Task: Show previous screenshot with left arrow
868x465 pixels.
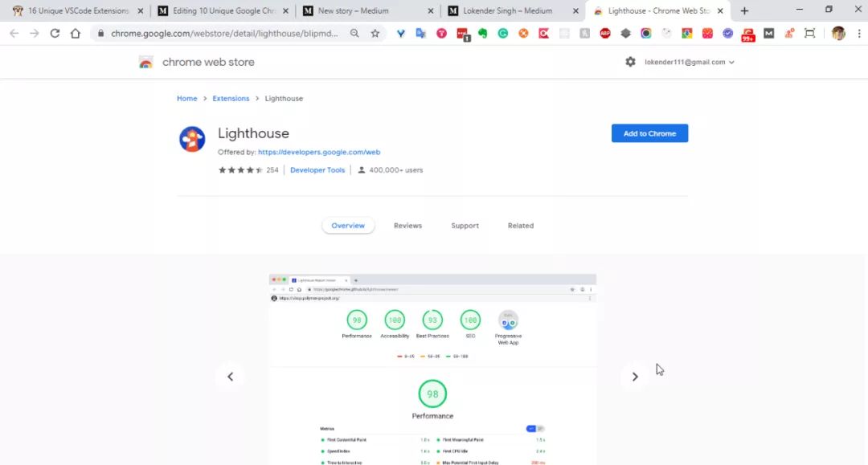Action: [231, 377]
